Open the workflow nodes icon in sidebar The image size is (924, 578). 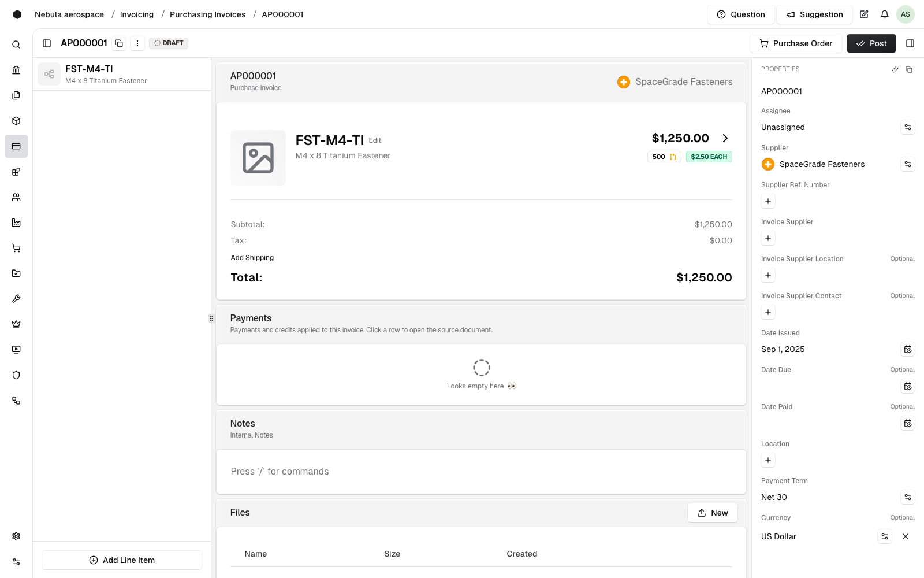tap(16, 401)
